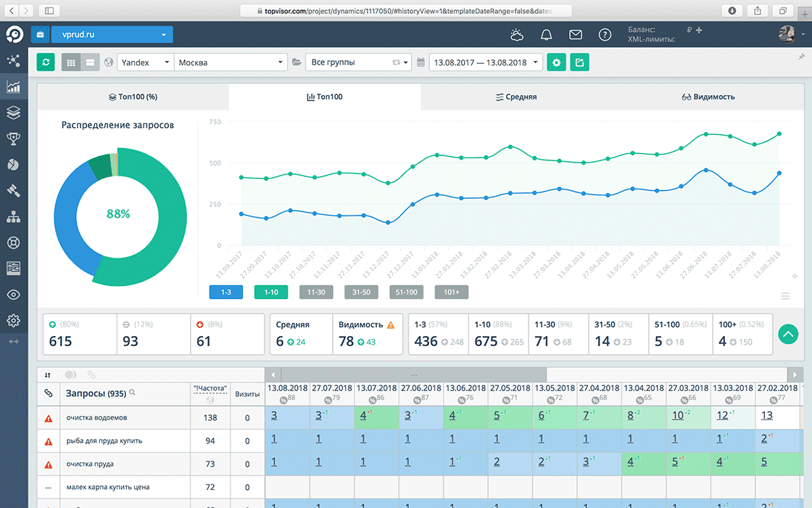Open the Yandex search engine dropdown
The width and height of the screenshot is (812, 508).
point(145,62)
